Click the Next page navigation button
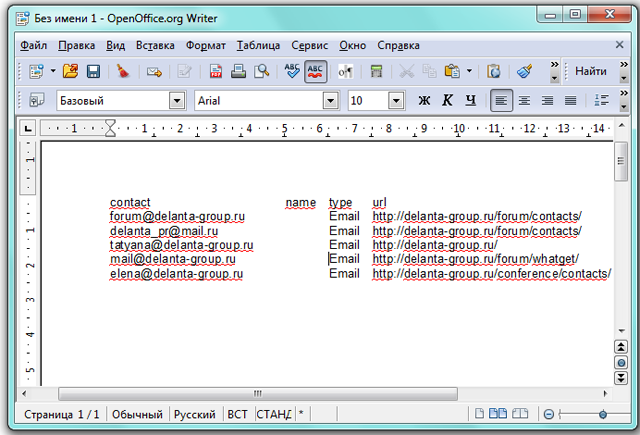The width and height of the screenshot is (640, 435). (x=621, y=378)
